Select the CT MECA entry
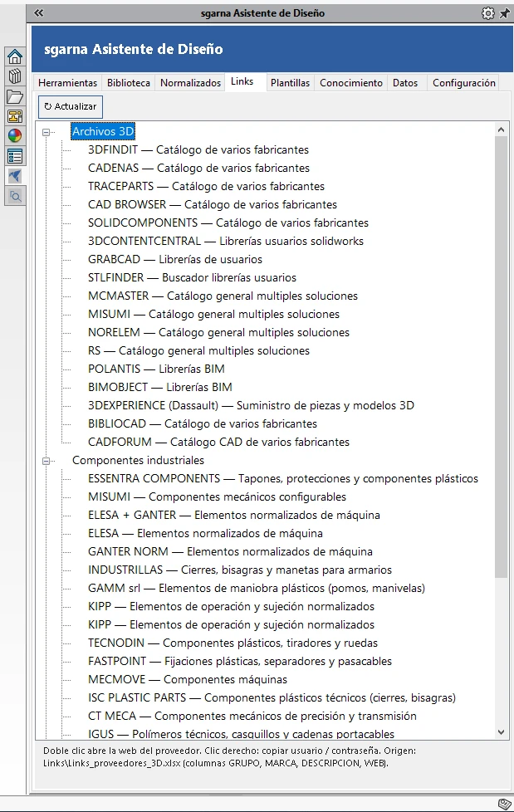 point(252,717)
